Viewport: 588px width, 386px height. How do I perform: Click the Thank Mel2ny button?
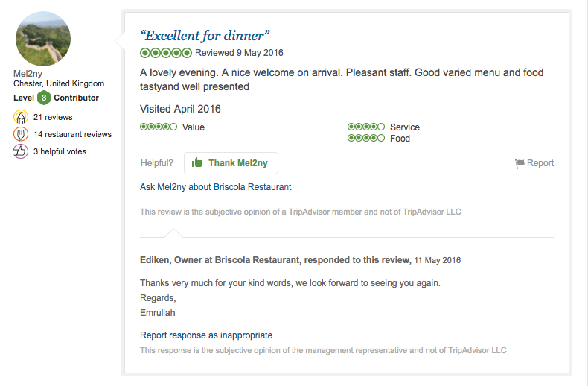(231, 163)
